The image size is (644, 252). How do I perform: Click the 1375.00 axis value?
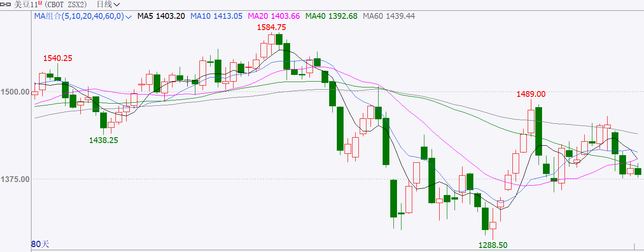pos(15,179)
